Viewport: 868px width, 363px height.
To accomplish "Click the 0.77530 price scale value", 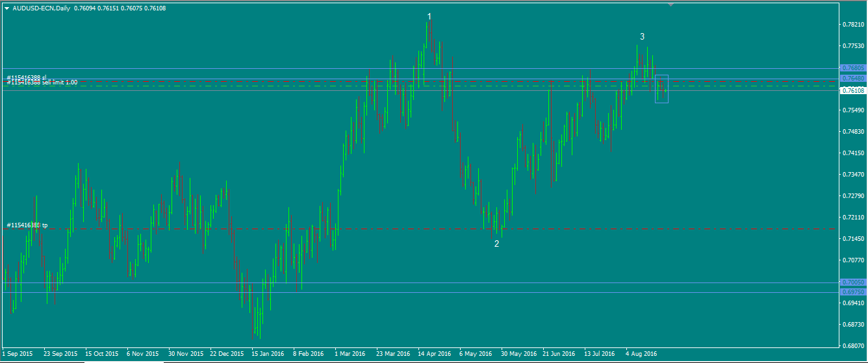I will 852,46.
